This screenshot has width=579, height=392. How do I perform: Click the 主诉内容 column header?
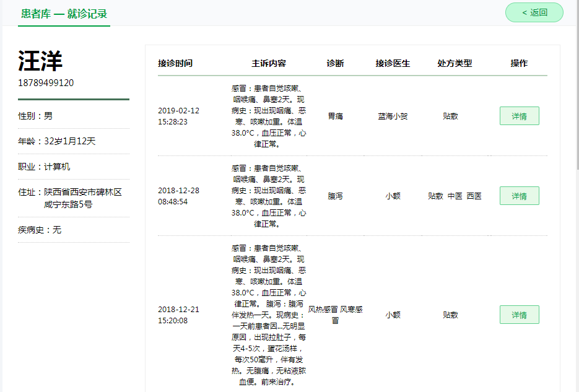(269, 63)
